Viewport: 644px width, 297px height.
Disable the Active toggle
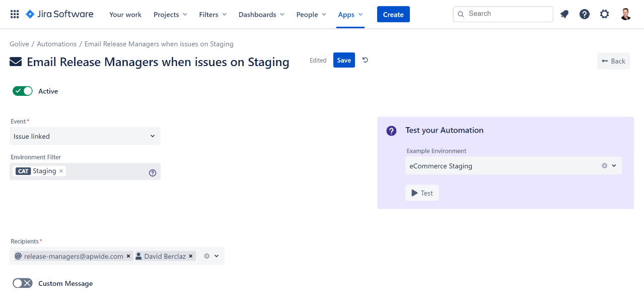pyautogui.click(x=23, y=91)
